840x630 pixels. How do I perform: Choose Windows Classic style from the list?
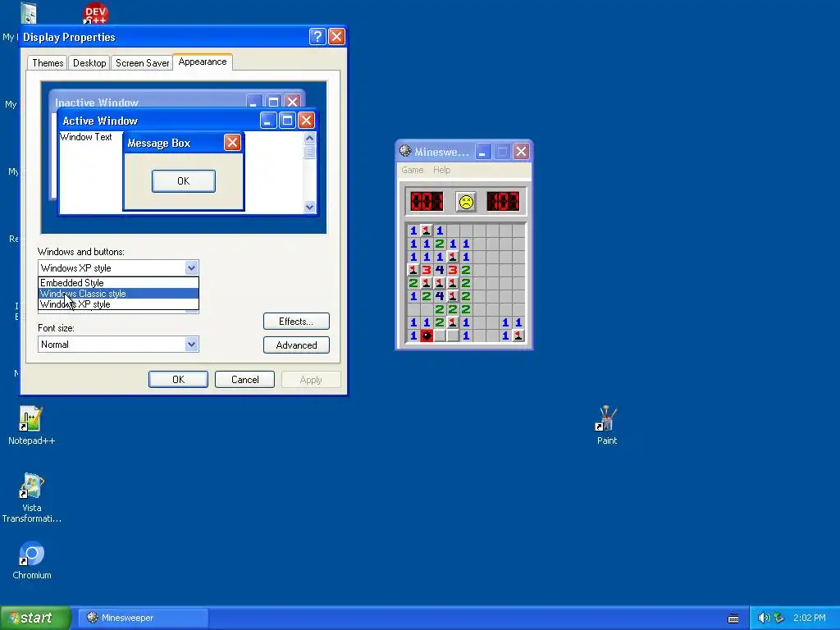(118, 294)
